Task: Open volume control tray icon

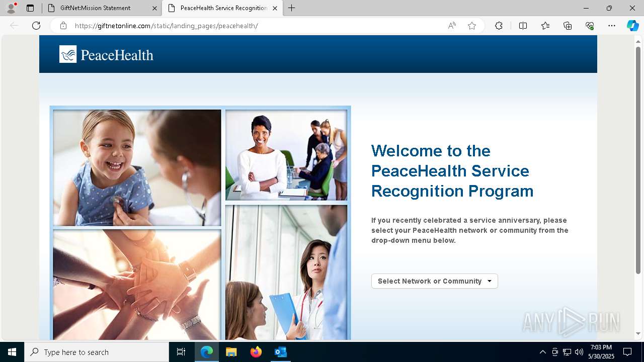Action: [579, 352]
